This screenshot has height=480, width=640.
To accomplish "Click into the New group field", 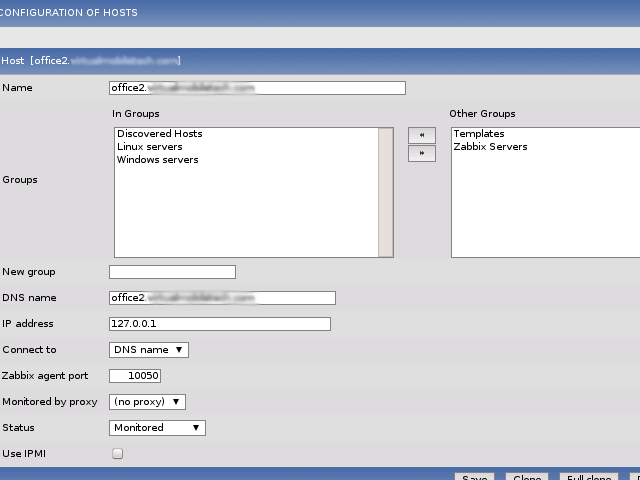I will (x=172, y=272).
